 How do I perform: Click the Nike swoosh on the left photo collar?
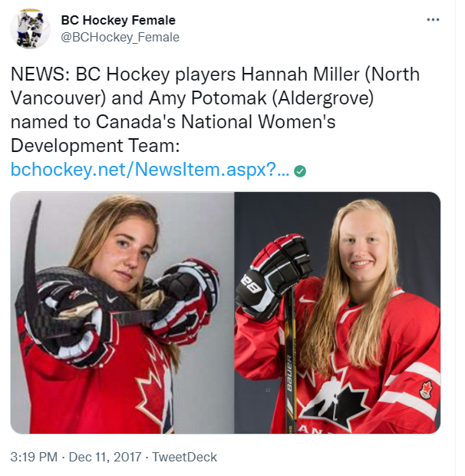[x=112, y=299]
